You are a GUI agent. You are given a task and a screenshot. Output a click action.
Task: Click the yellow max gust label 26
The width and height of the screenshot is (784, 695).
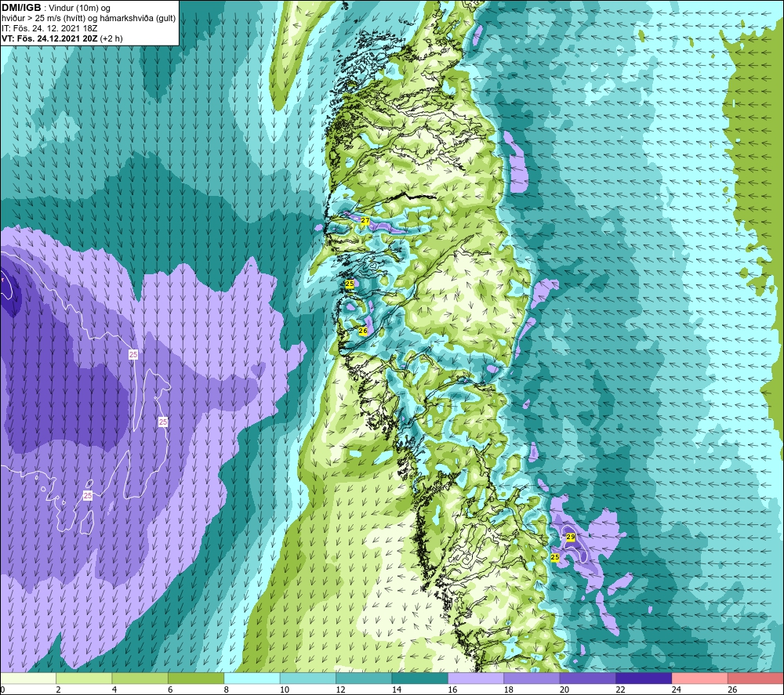point(363,331)
